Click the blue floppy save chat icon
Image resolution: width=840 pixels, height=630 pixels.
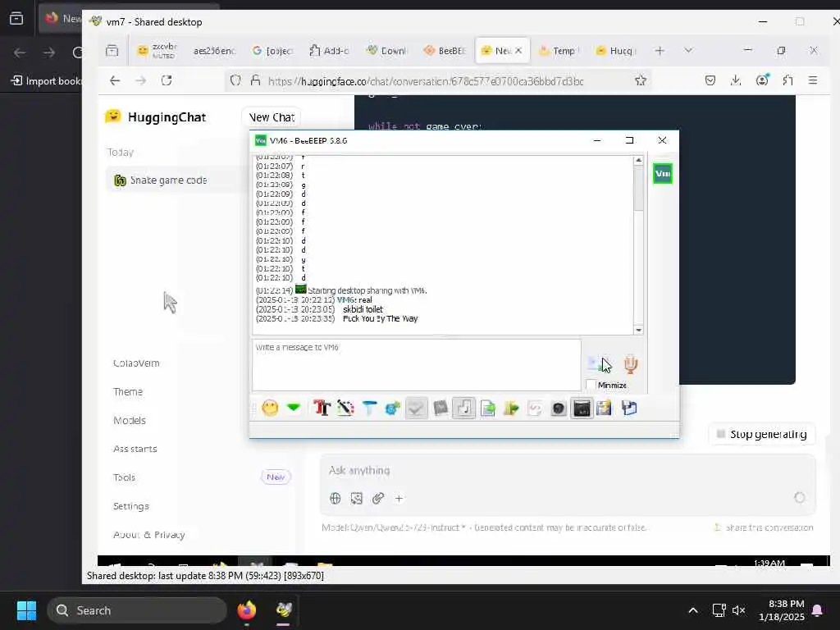(629, 409)
